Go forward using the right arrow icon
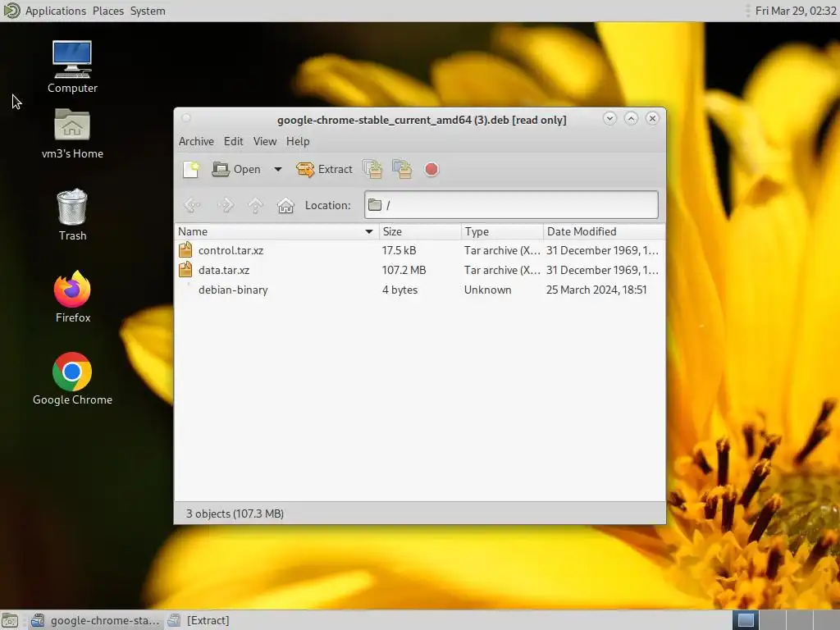840x630 pixels. click(x=226, y=205)
